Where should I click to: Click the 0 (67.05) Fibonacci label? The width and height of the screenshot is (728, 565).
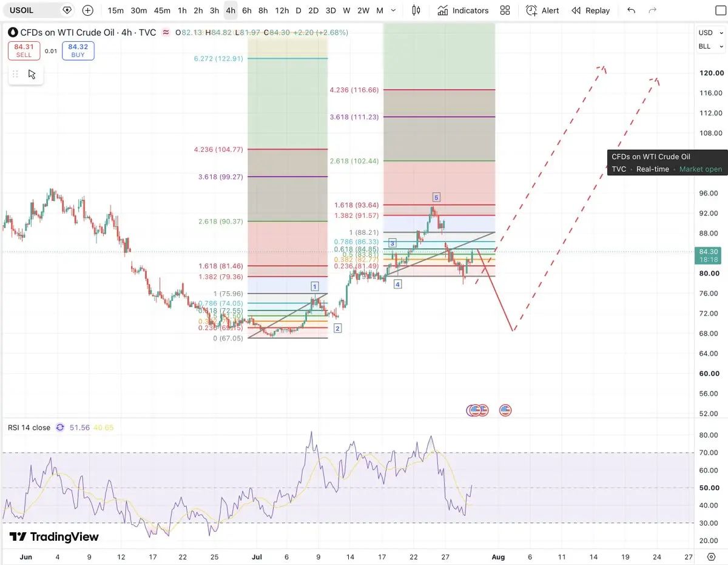click(x=228, y=338)
